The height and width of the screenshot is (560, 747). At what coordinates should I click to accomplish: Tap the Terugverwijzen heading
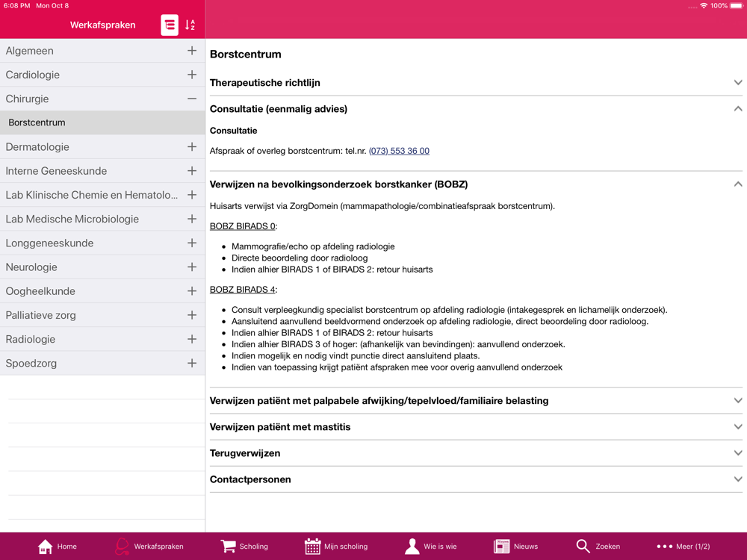pos(245,453)
